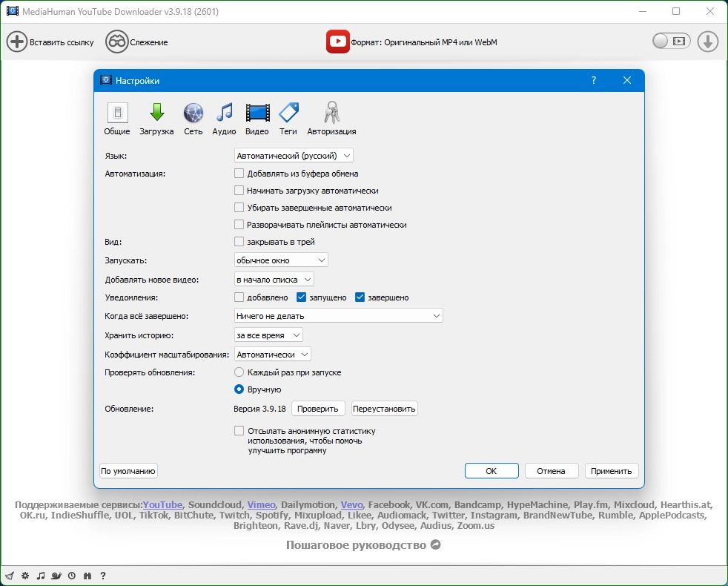Click the Проверить update button

[317, 409]
